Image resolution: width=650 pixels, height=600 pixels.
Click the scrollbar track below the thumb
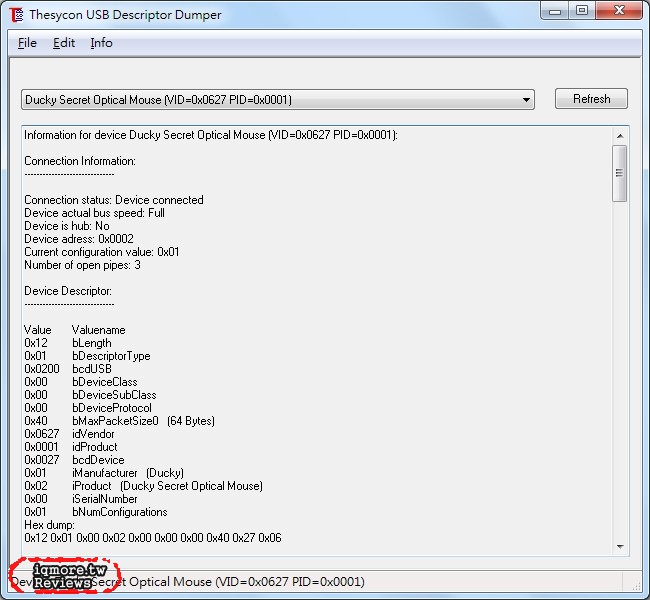click(x=620, y=369)
